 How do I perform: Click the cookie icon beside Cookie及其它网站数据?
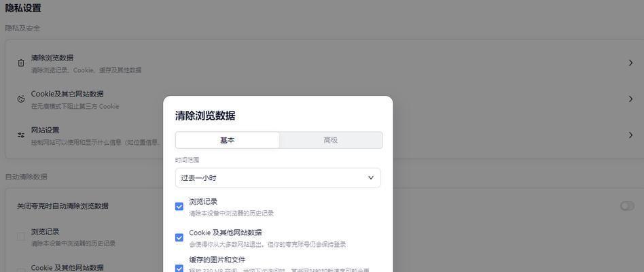[21, 99]
